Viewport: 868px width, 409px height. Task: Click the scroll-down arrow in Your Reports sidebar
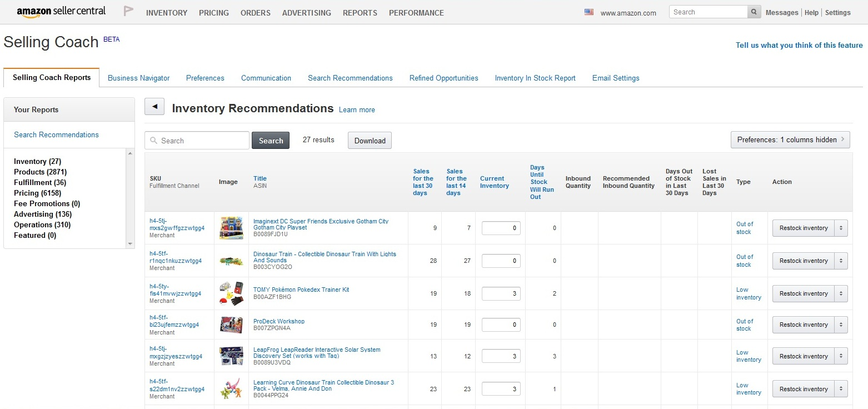tap(129, 243)
